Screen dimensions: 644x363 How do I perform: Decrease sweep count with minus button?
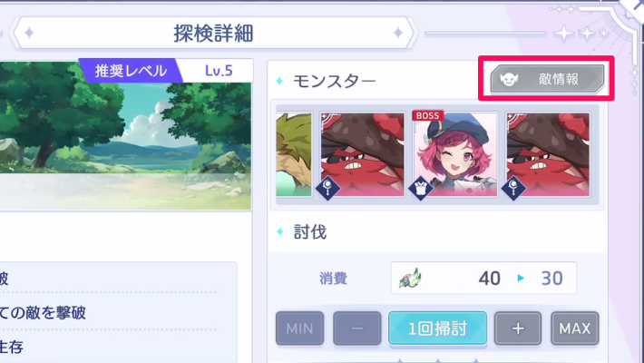click(x=356, y=329)
